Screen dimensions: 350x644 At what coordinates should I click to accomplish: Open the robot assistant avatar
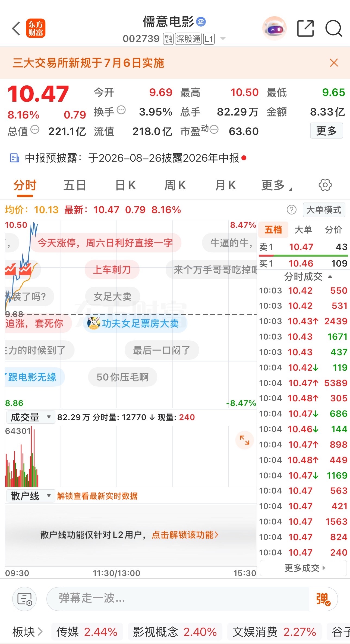pos(275,28)
